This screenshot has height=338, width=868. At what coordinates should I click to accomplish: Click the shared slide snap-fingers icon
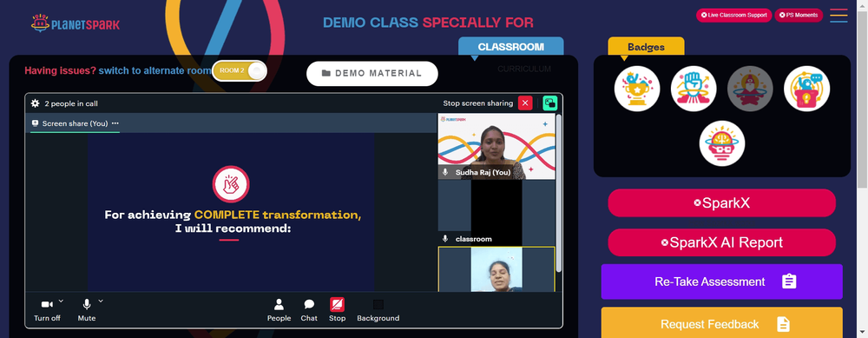[231, 184]
